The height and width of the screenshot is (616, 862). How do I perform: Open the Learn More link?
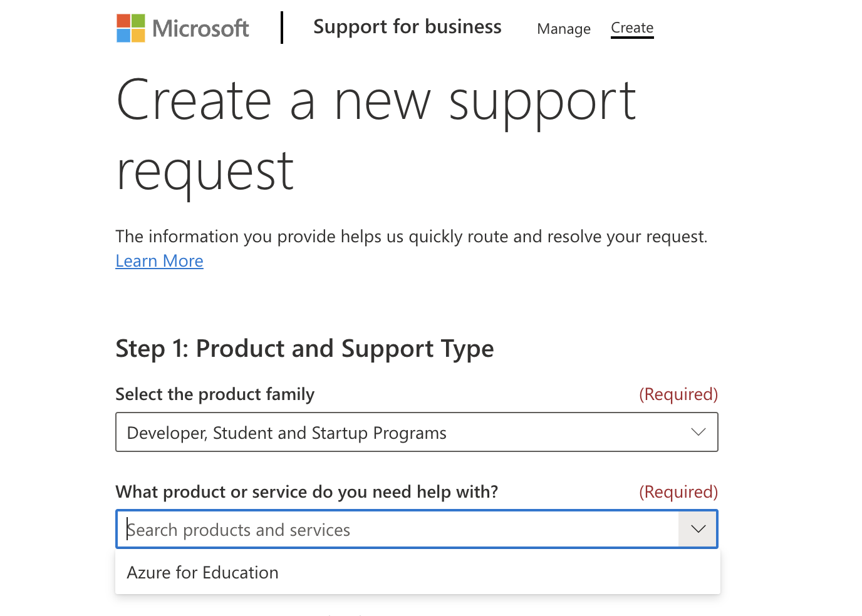click(159, 261)
